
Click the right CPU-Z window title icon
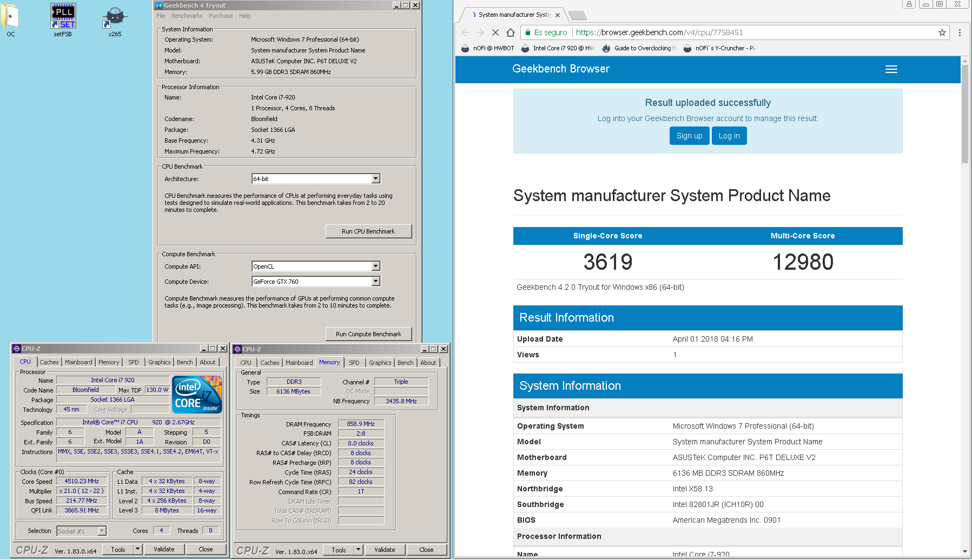[237, 349]
